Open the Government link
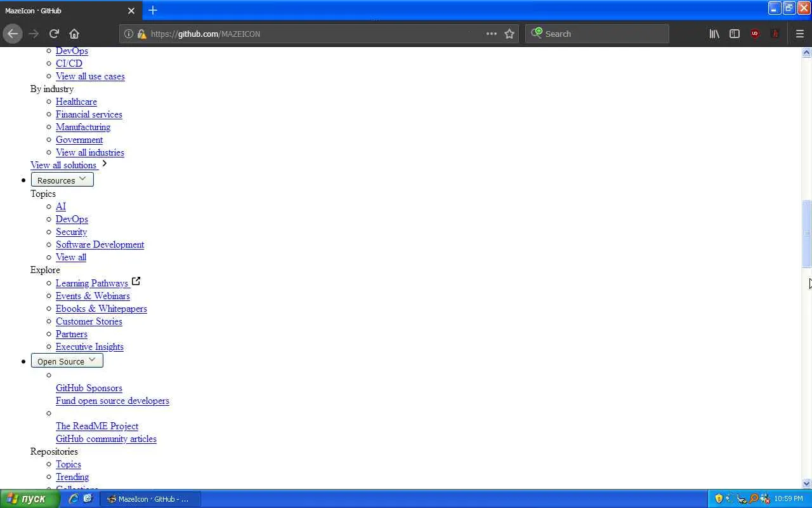The height and width of the screenshot is (508, 812). [79, 140]
